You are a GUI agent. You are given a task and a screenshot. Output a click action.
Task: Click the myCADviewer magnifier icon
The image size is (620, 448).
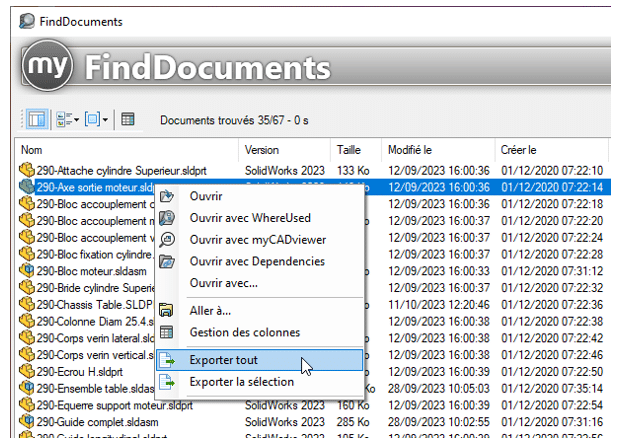pyautogui.click(x=167, y=240)
